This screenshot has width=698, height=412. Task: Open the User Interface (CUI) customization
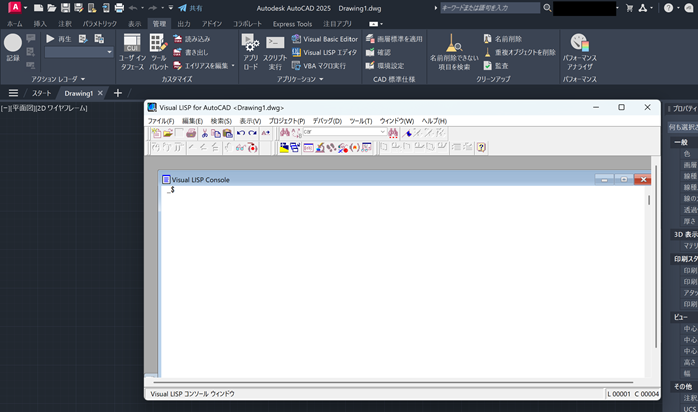[x=132, y=49]
